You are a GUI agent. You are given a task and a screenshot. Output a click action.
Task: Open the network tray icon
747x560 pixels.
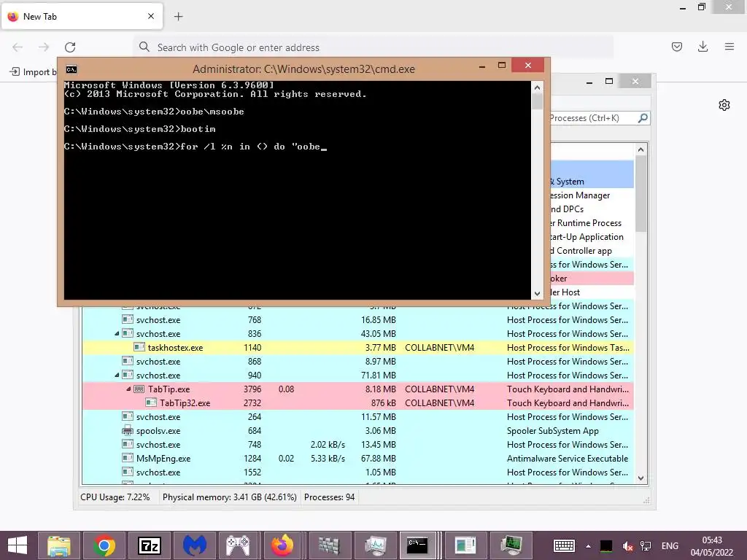click(646, 545)
